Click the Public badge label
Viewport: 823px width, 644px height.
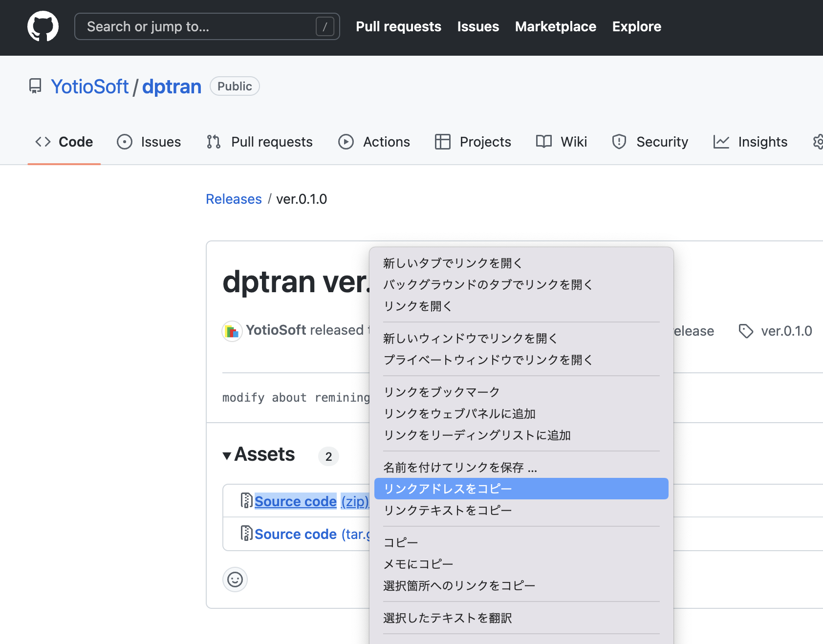235,86
